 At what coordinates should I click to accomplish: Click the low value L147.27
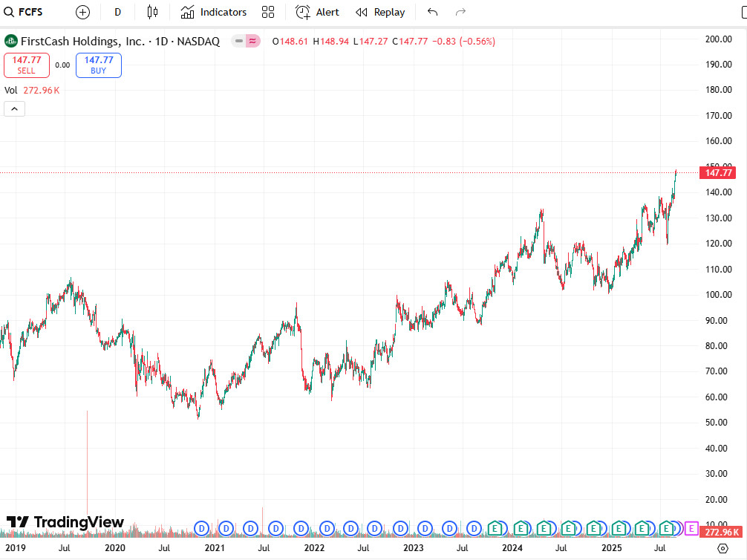pyautogui.click(x=371, y=42)
